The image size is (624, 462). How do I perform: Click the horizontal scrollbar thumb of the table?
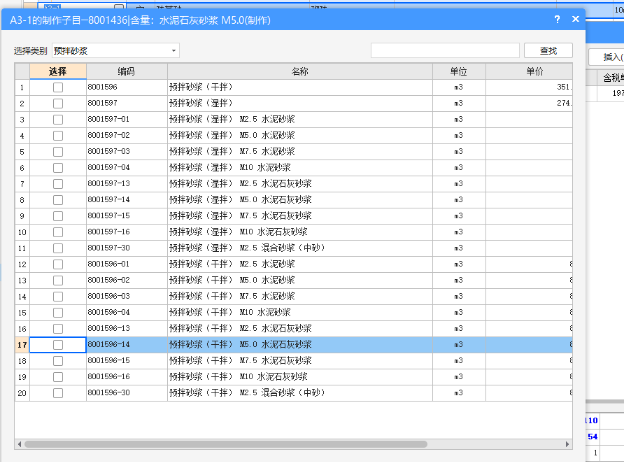[x=226, y=444]
